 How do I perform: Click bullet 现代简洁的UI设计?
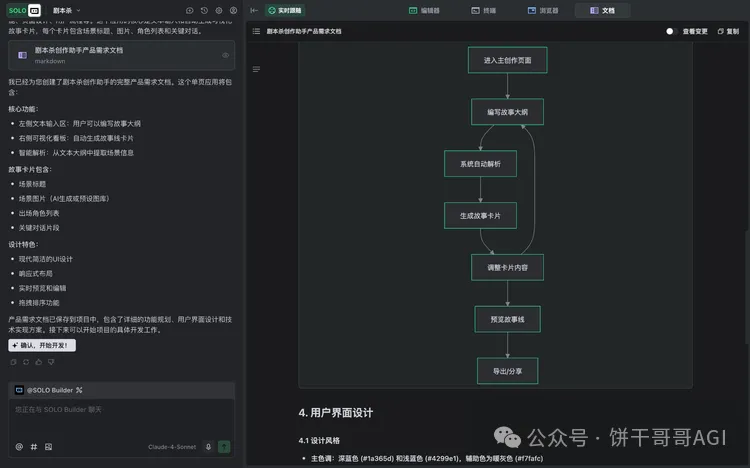46,259
